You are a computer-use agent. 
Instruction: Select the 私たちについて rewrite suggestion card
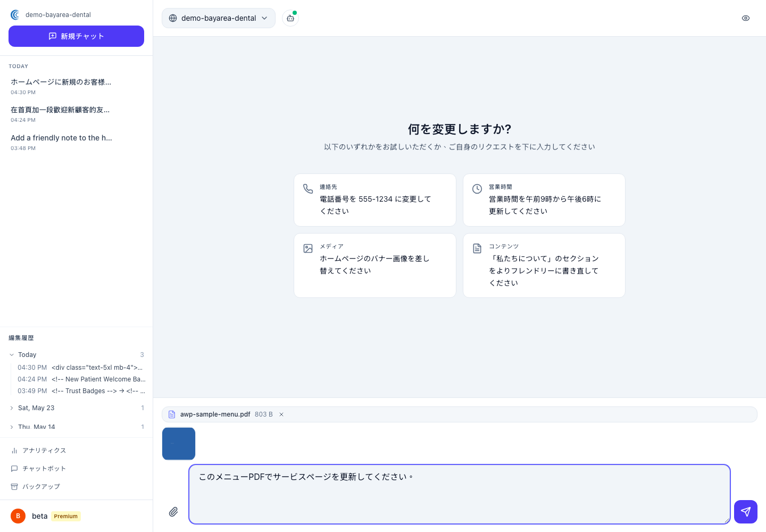[x=544, y=265]
